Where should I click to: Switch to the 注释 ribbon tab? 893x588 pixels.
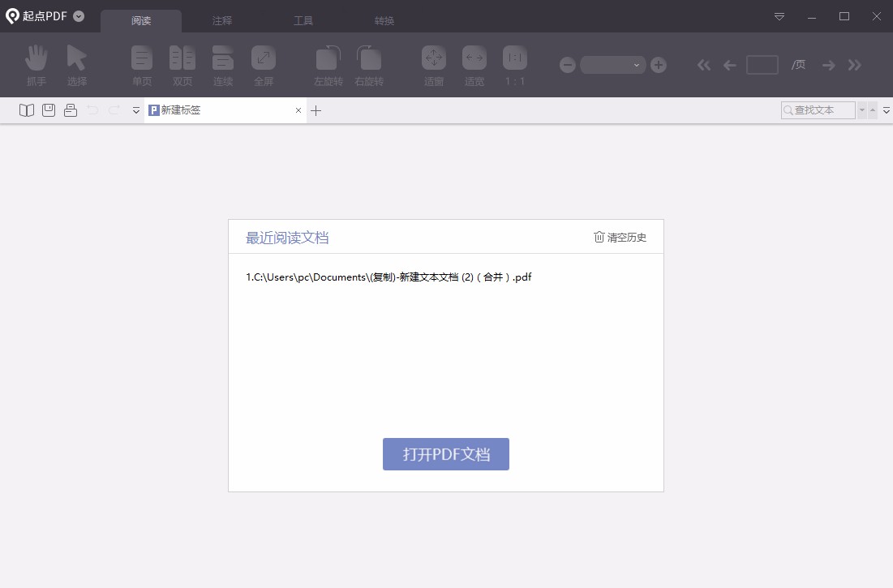222,19
